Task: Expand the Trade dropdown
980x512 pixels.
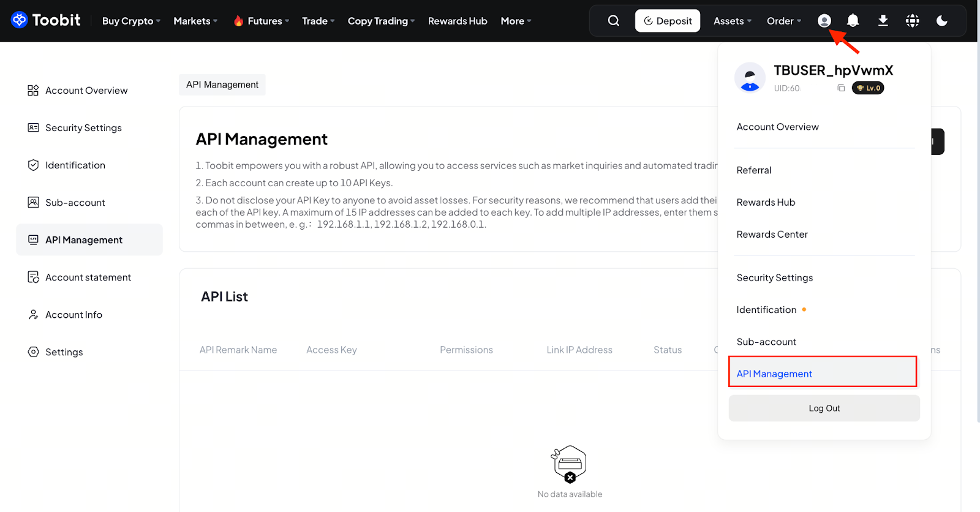Action: pos(318,21)
